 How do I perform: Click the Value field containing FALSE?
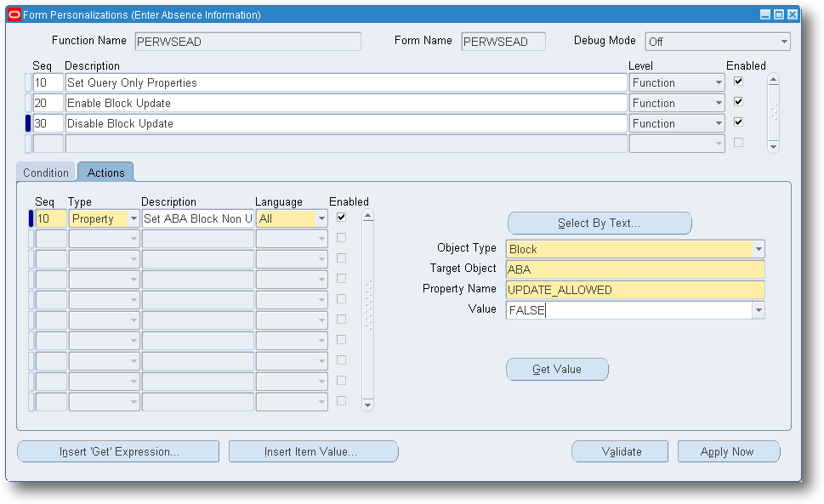(x=629, y=310)
